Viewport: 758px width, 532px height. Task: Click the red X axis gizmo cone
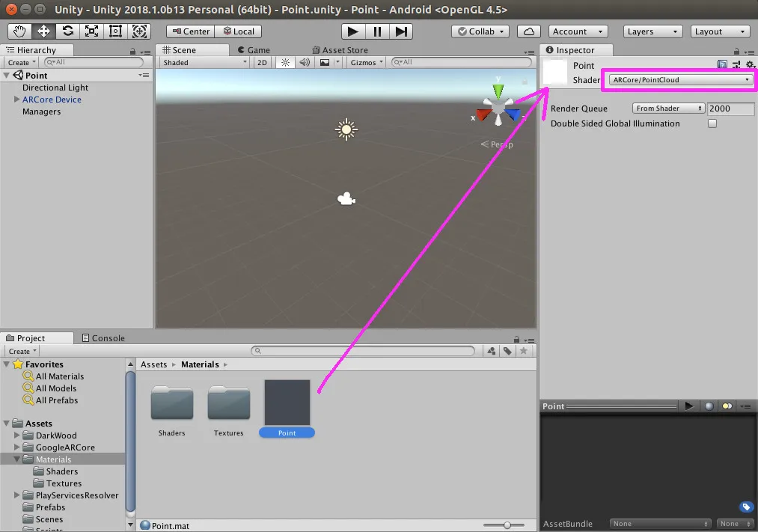click(x=484, y=115)
